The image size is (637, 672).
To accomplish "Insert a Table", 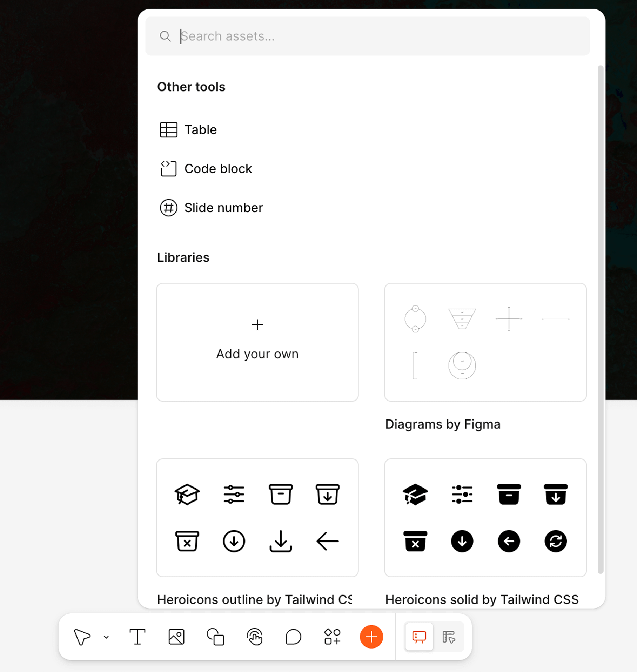I will tap(200, 129).
